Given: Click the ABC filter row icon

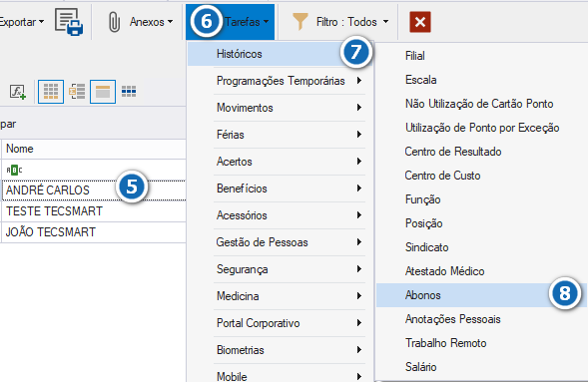Looking at the screenshot, I should [x=14, y=170].
